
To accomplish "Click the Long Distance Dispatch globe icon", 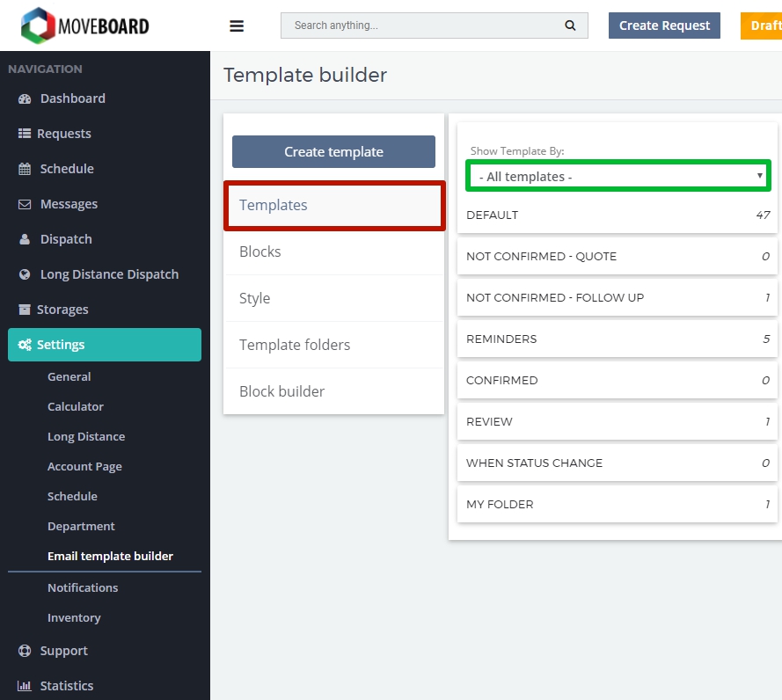I will coord(25,274).
